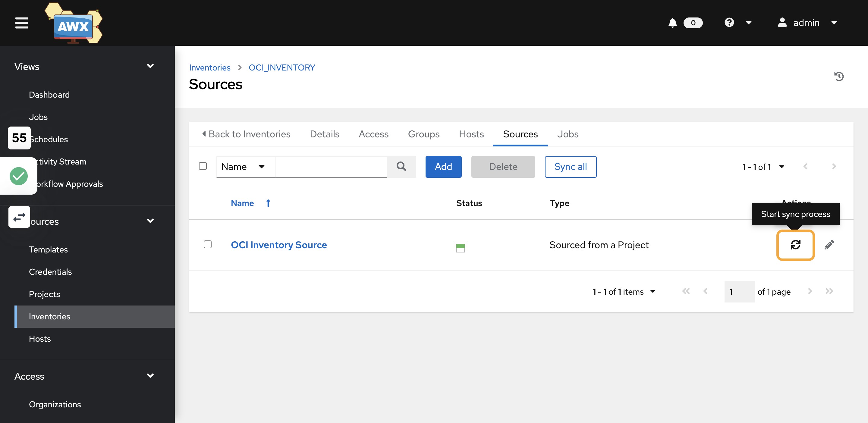Open the hamburger navigation menu
Image resolution: width=868 pixels, height=423 pixels.
pos(22,23)
